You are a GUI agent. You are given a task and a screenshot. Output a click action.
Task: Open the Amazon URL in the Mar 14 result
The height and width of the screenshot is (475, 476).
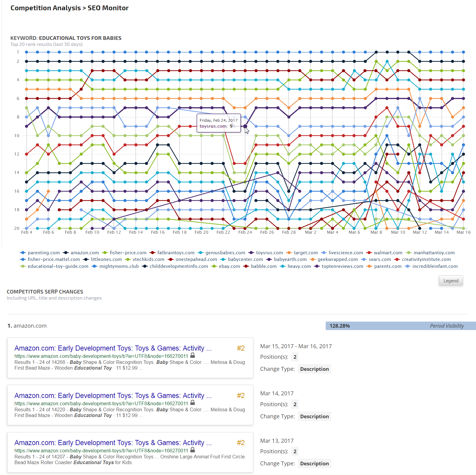(101, 403)
